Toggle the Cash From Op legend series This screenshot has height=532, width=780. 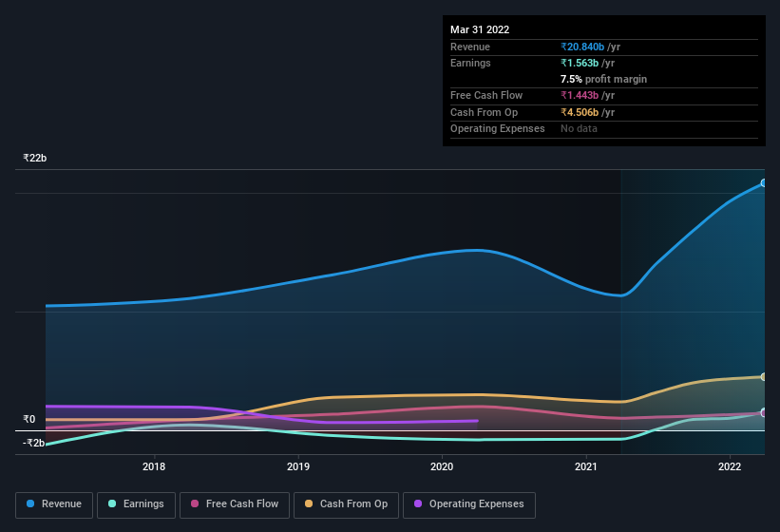(x=346, y=504)
